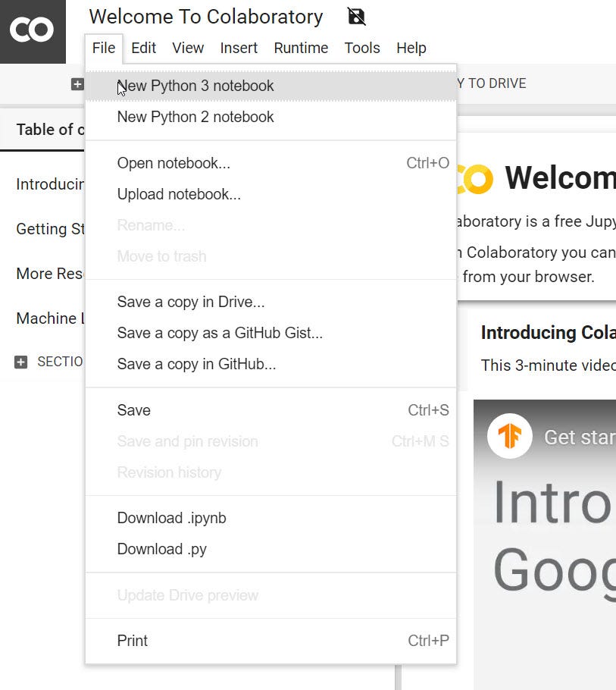
Task: Choose Upload notebook from the File menu
Action: pyautogui.click(x=179, y=194)
